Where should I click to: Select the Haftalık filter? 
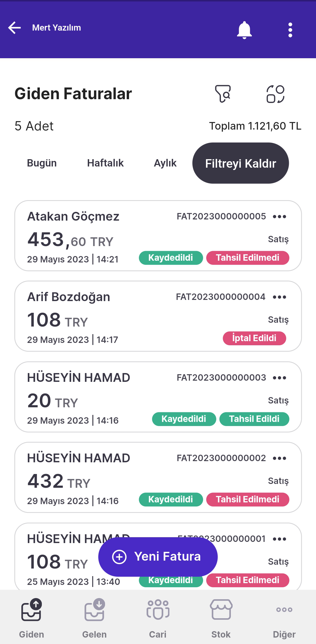105,163
